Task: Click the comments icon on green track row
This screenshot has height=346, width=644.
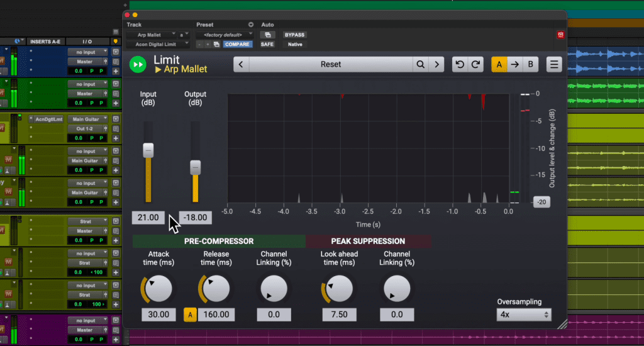Action: (x=116, y=94)
